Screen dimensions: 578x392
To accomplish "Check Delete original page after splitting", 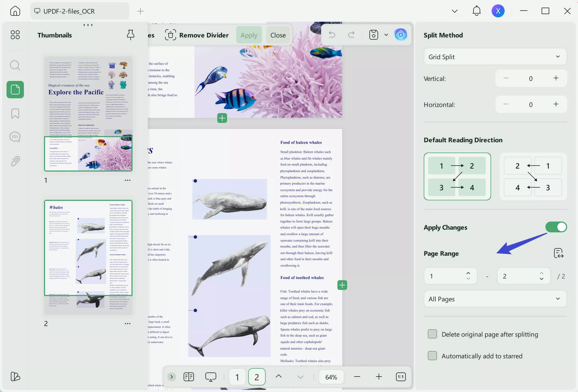I will pyautogui.click(x=432, y=334).
